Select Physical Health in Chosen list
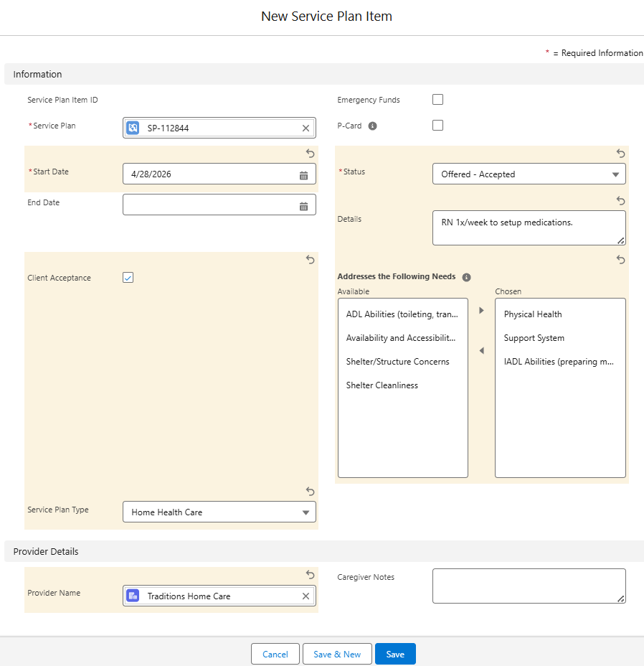This screenshot has height=666, width=644. click(560, 314)
